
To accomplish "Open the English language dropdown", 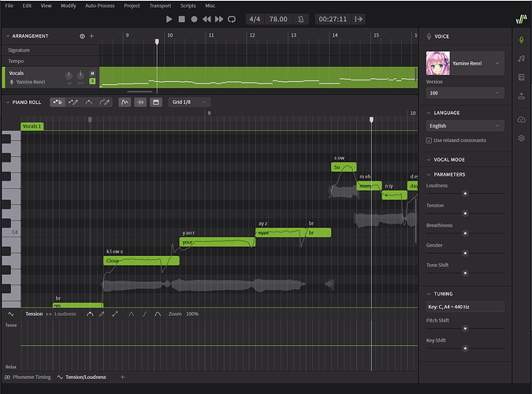I will point(465,125).
